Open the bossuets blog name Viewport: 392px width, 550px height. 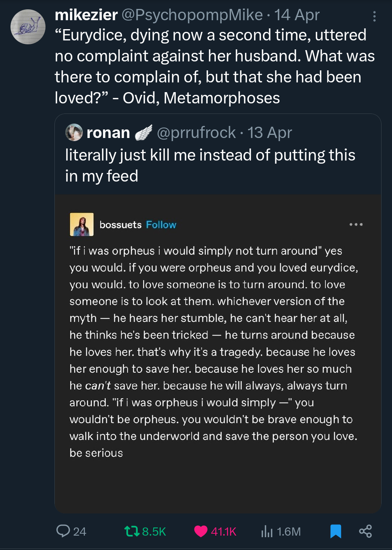[x=121, y=225]
